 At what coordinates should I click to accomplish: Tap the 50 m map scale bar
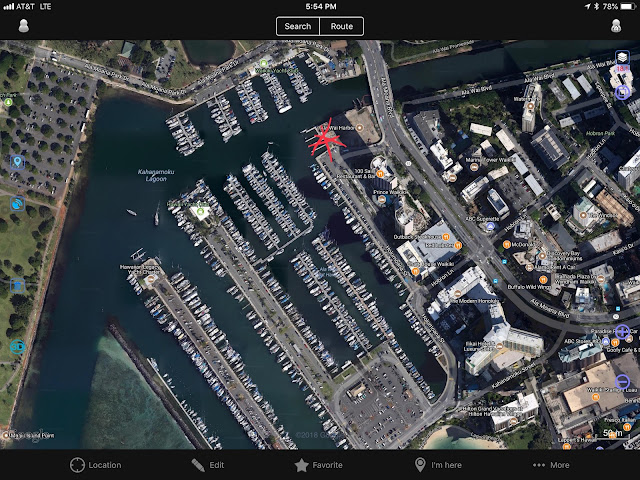coord(613,434)
